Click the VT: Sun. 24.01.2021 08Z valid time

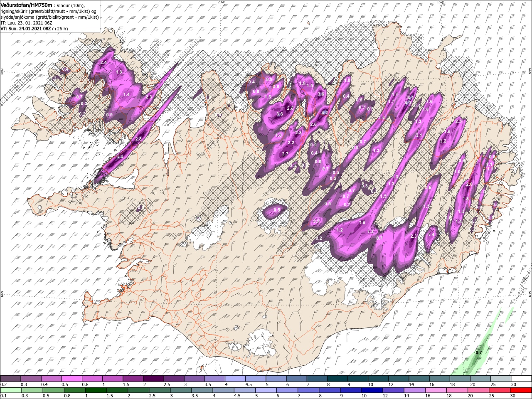(34, 29)
